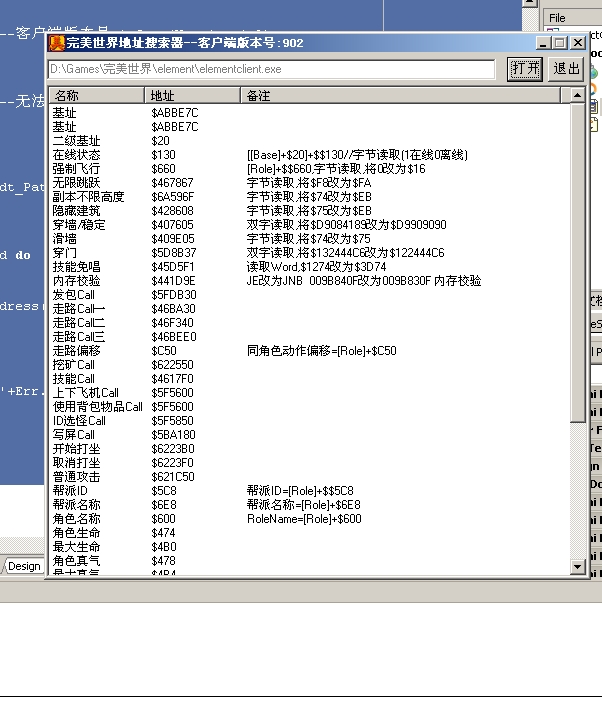The height and width of the screenshot is (715, 602).
Task: Select the 开始打坐 row
Action: coord(309,449)
